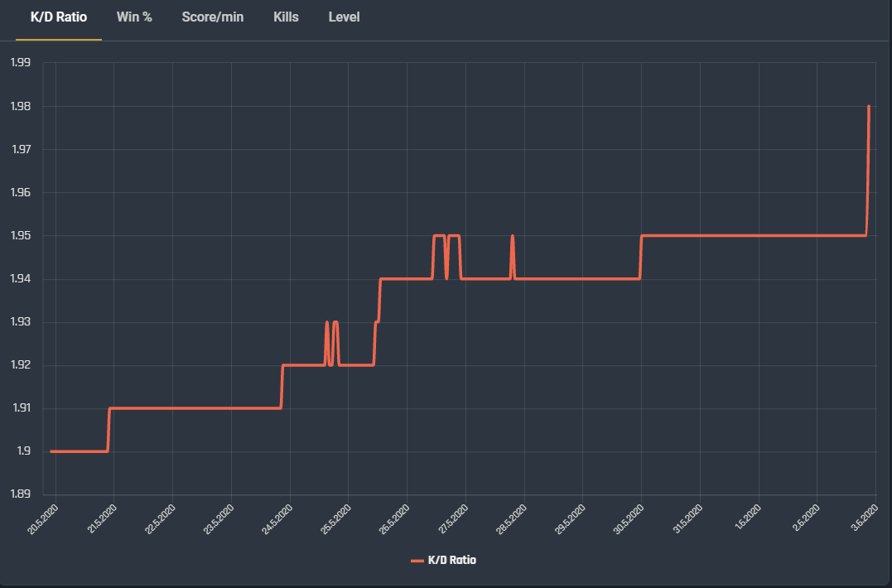Click the 1.92 y-axis label
Image resolution: width=892 pixels, height=588 pixels.
pyautogui.click(x=21, y=364)
